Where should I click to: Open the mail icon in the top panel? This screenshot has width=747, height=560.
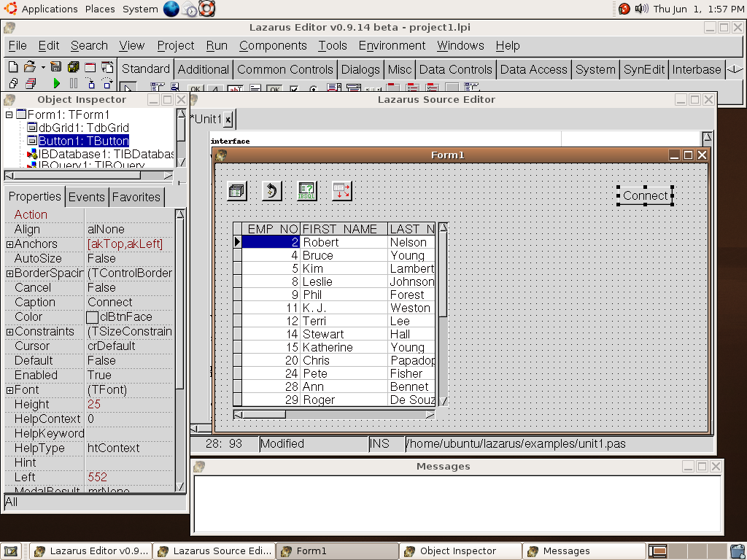point(190,9)
